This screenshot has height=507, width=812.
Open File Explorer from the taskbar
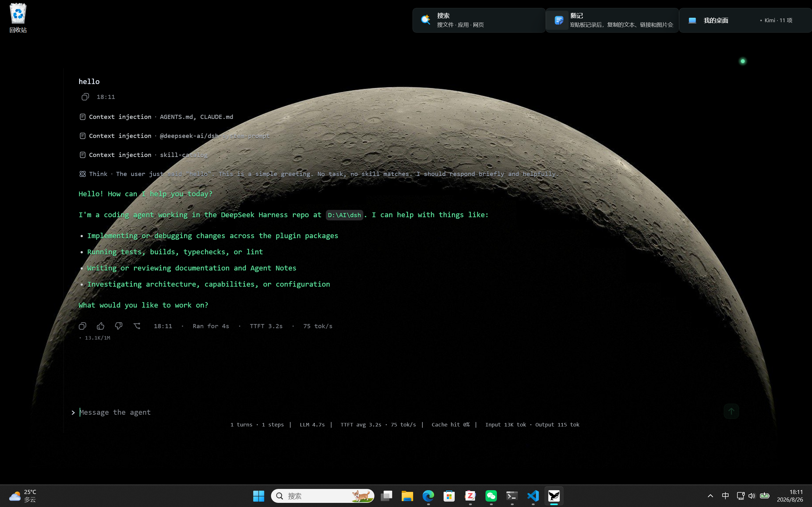(407, 496)
